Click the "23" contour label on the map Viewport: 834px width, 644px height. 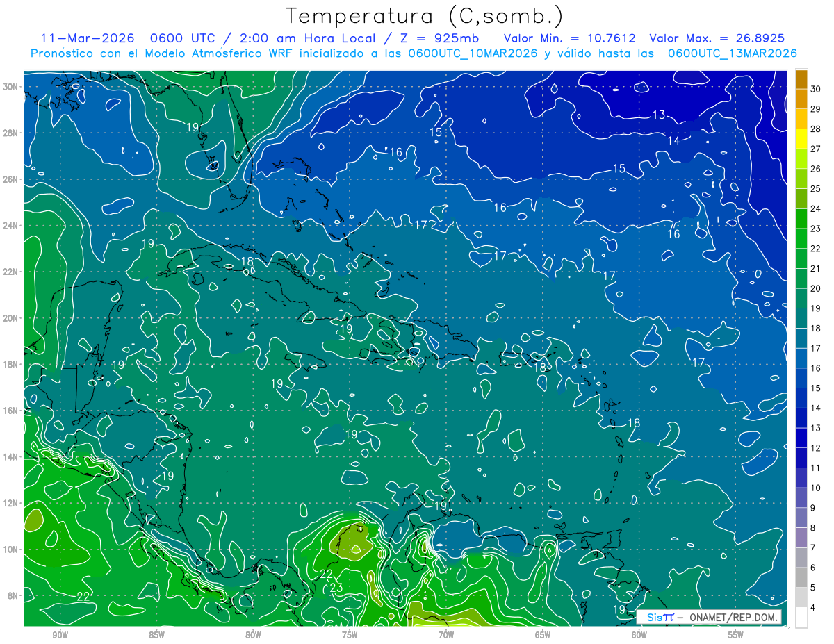pyautogui.click(x=336, y=588)
